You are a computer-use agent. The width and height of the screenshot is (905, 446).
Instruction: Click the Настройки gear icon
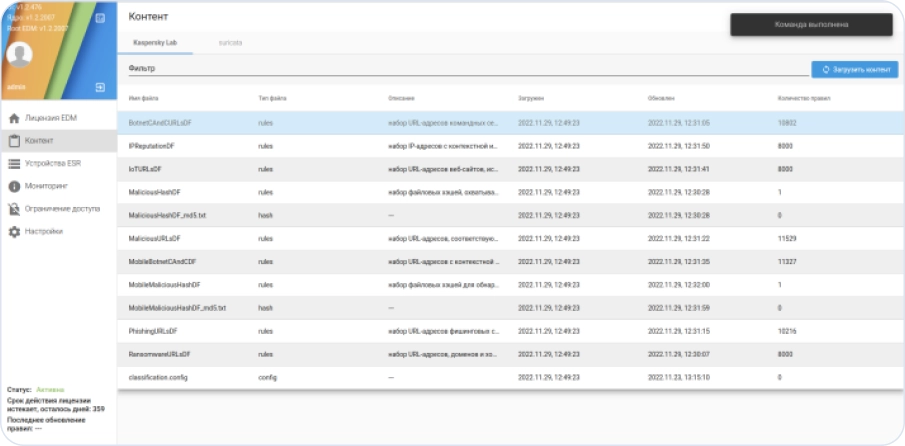14,231
